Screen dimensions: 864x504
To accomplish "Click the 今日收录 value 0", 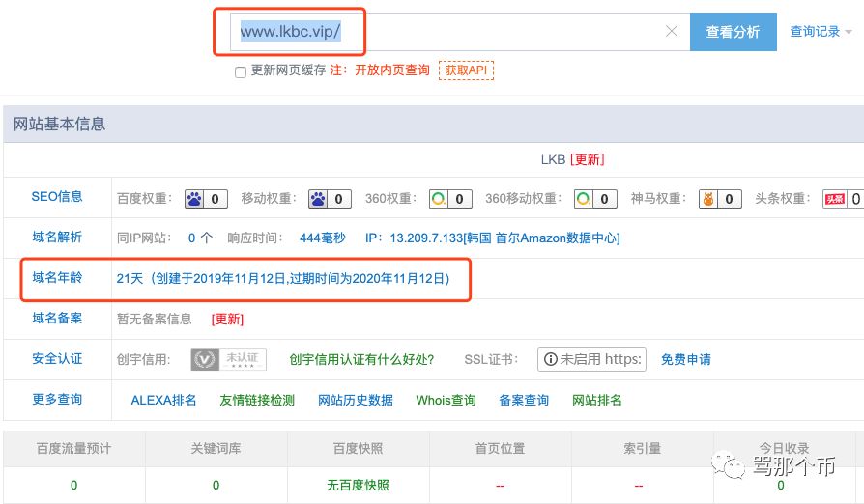I will click(780, 486).
